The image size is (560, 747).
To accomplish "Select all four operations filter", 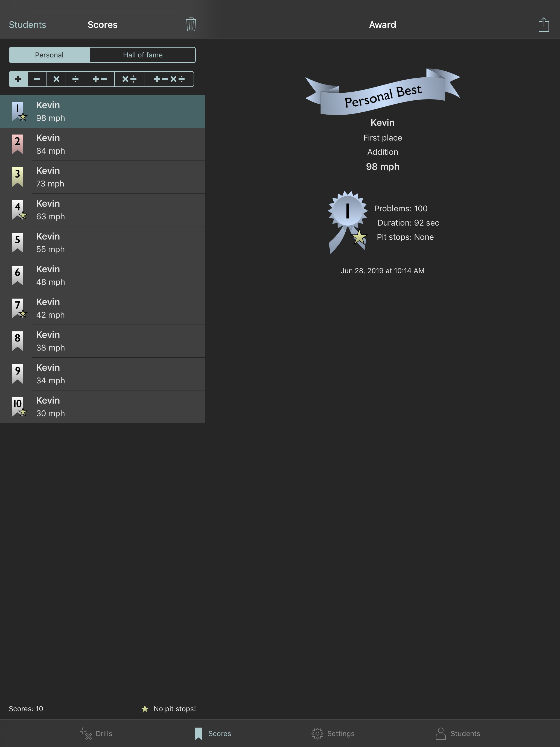I will (169, 79).
